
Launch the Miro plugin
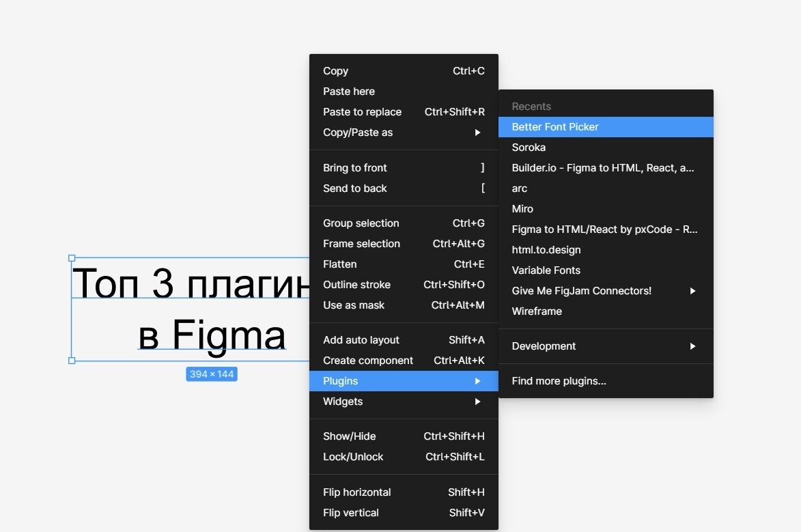click(x=606, y=208)
